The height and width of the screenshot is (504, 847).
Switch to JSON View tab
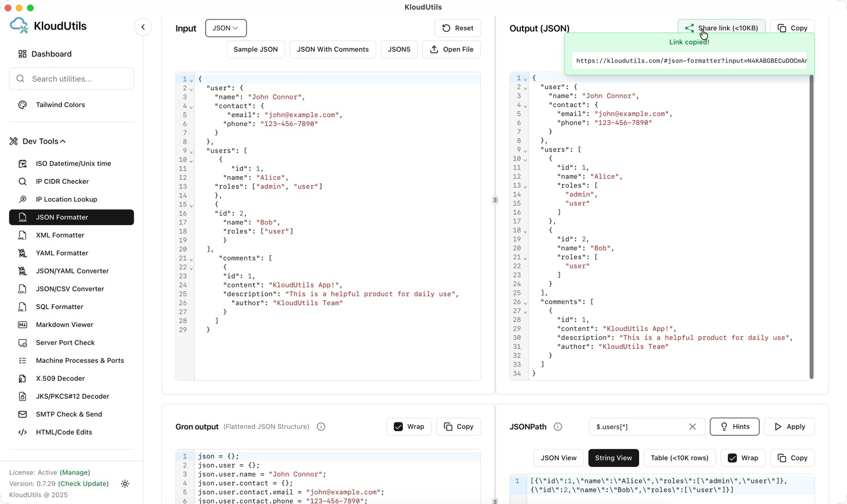point(558,458)
